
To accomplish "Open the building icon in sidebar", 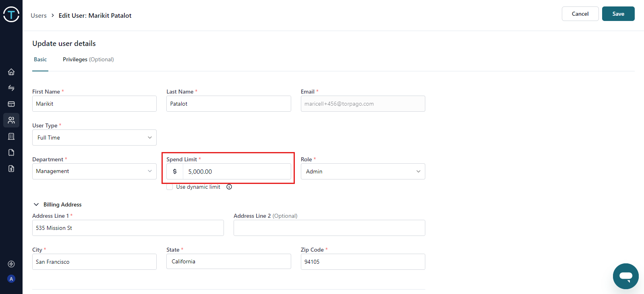I will click(11, 136).
